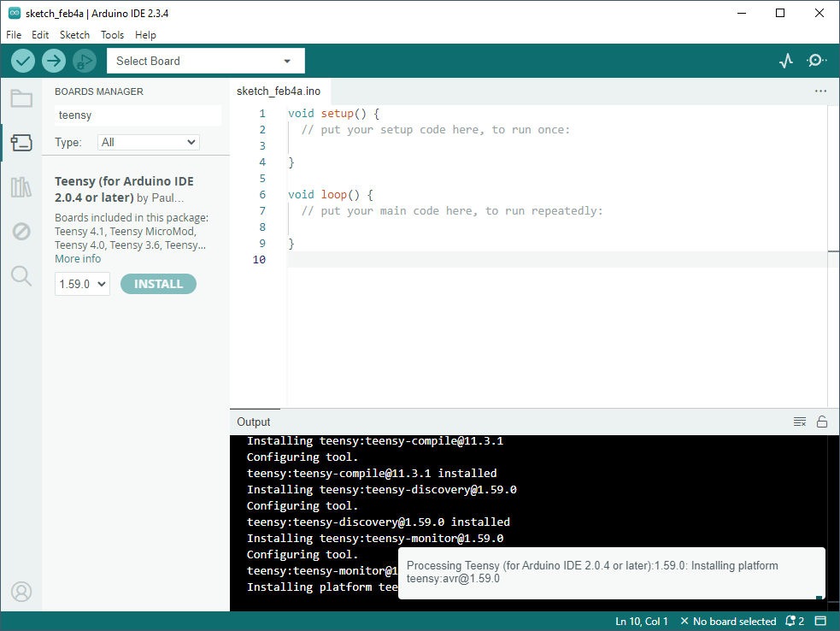Clear the Output panel
Screen dimensions: 840x631
[x=799, y=422]
